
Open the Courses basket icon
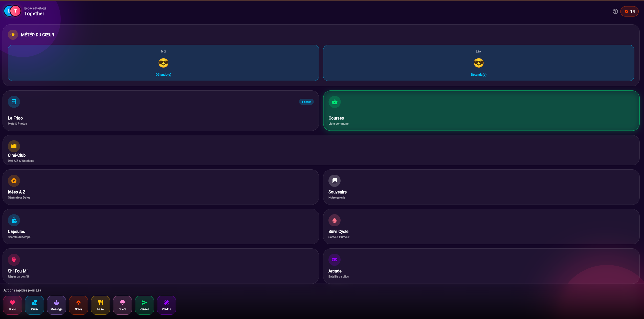pyautogui.click(x=335, y=102)
